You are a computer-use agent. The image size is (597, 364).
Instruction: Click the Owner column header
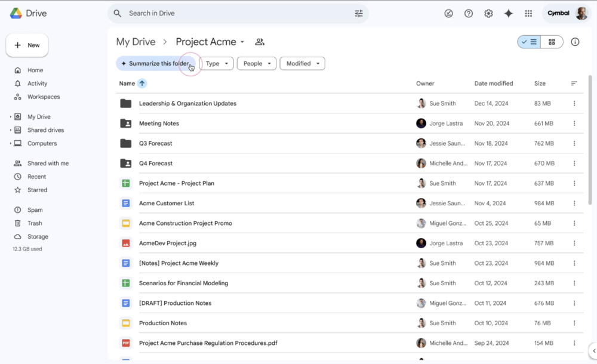pos(425,84)
